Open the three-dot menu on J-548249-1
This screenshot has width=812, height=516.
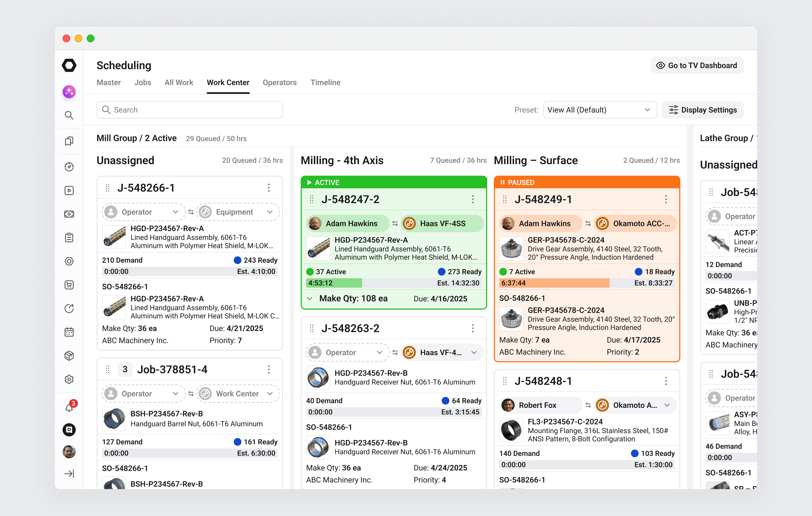point(666,199)
